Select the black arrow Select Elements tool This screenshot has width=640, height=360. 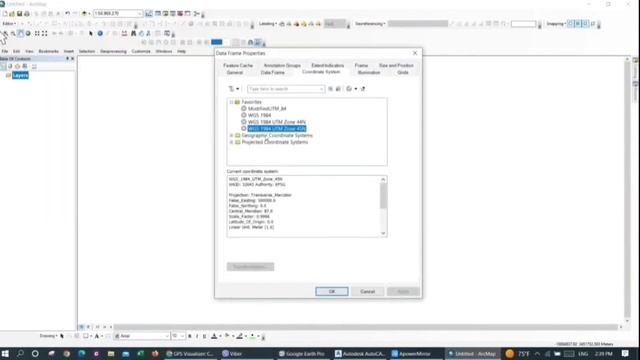pyautogui.click(x=91, y=33)
